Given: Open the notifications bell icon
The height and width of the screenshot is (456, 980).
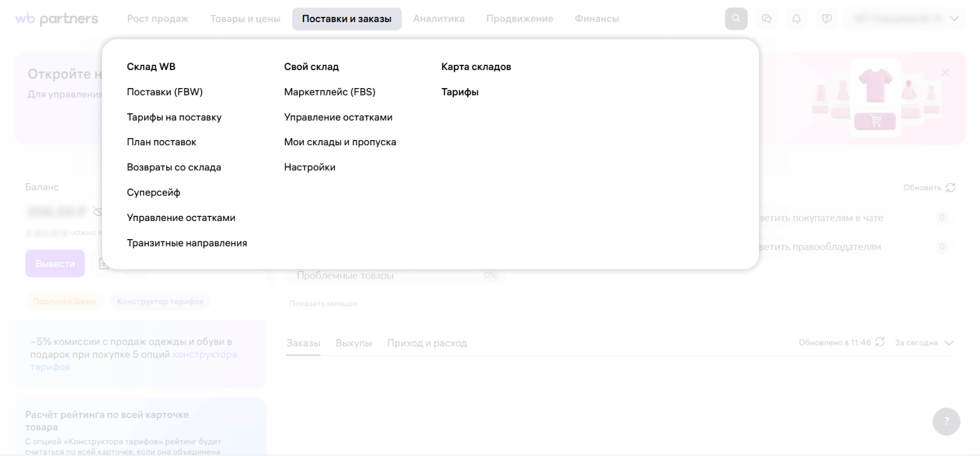Looking at the screenshot, I should click(796, 19).
